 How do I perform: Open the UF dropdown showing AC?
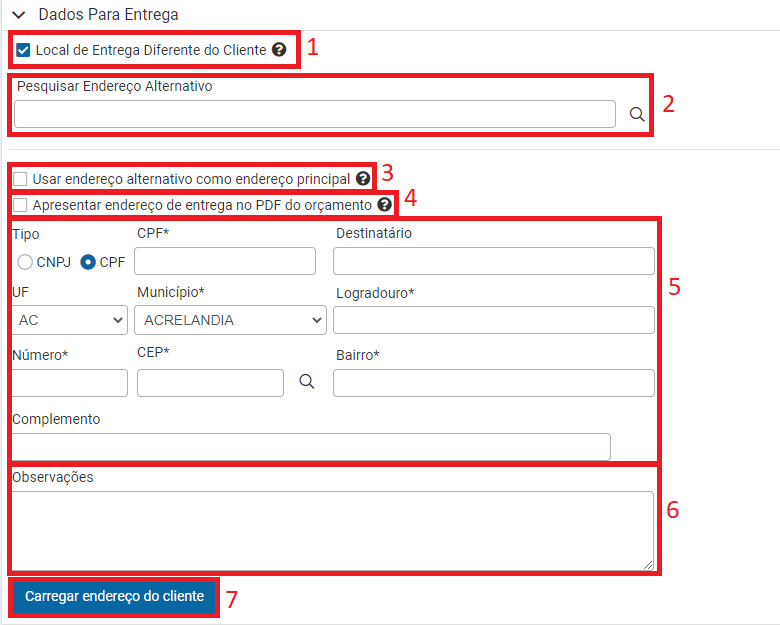[70, 320]
